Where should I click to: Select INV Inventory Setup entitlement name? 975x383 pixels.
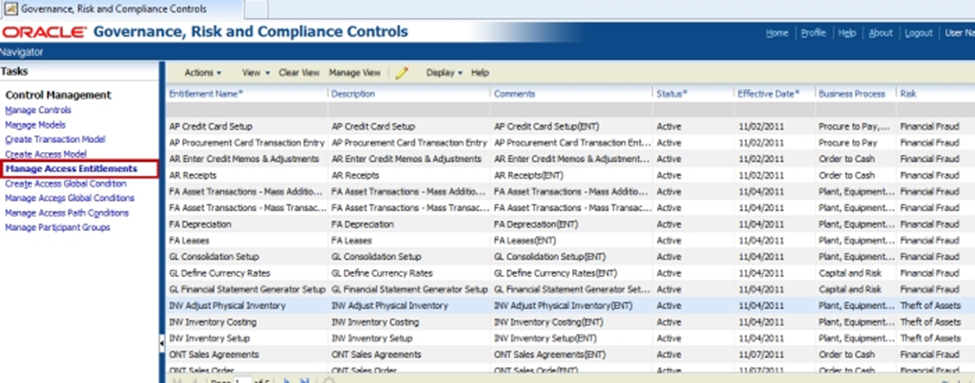(210, 338)
